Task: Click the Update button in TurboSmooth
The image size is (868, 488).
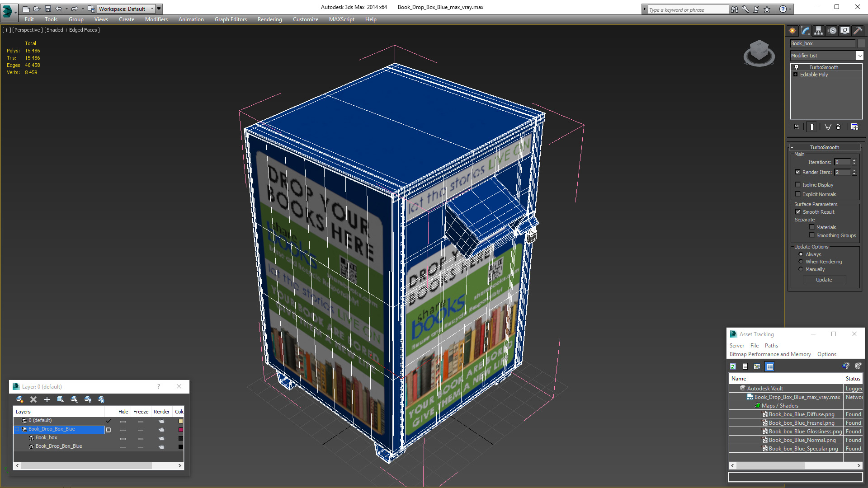Action: [824, 280]
